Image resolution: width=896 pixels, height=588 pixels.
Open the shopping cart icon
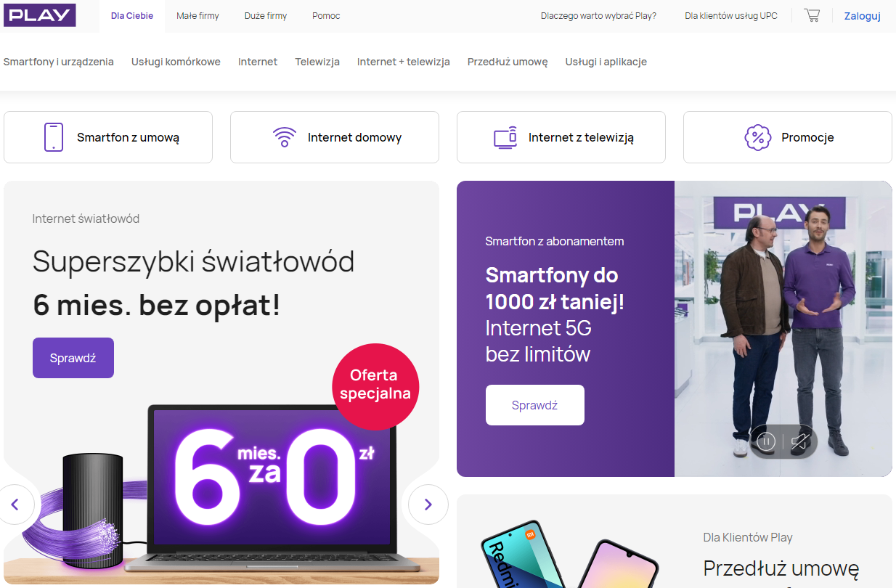click(x=812, y=15)
